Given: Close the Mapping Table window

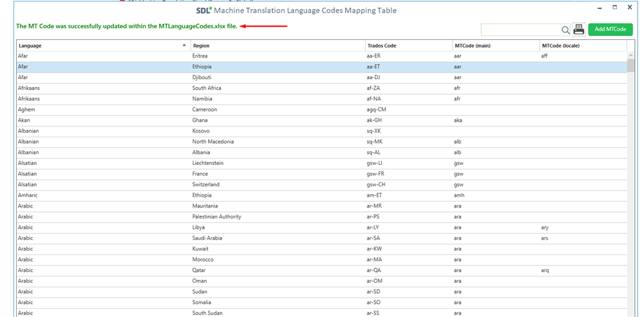Looking at the screenshot, I should [x=630, y=7].
